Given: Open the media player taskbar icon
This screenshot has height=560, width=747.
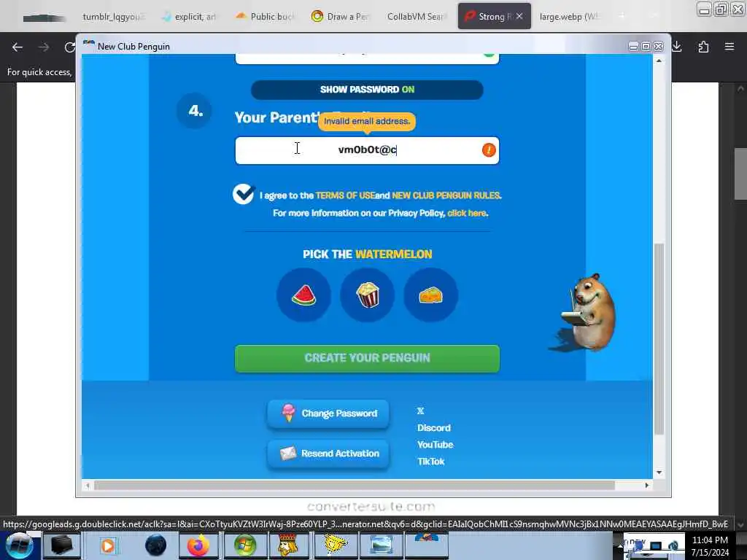Looking at the screenshot, I should (x=108, y=545).
